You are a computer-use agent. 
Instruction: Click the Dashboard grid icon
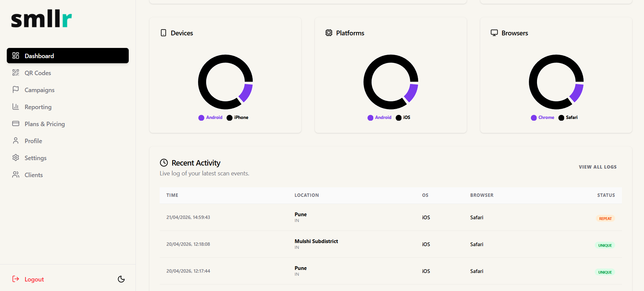(x=16, y=55)
